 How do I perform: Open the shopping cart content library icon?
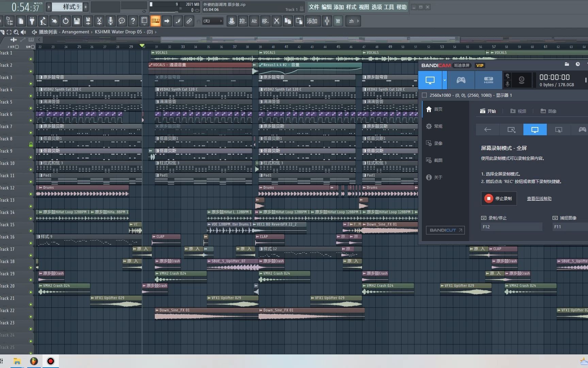338,21
